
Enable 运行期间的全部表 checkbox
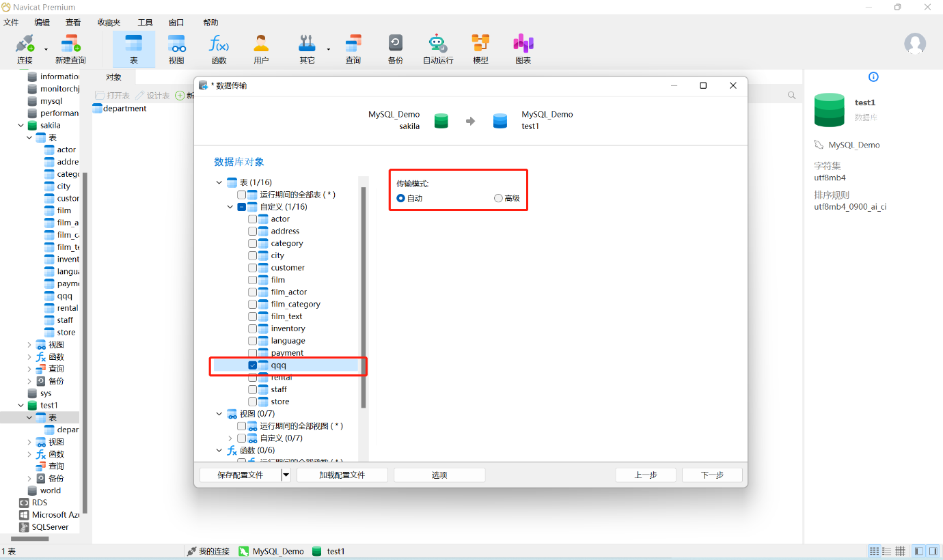[x=242, y=195]
